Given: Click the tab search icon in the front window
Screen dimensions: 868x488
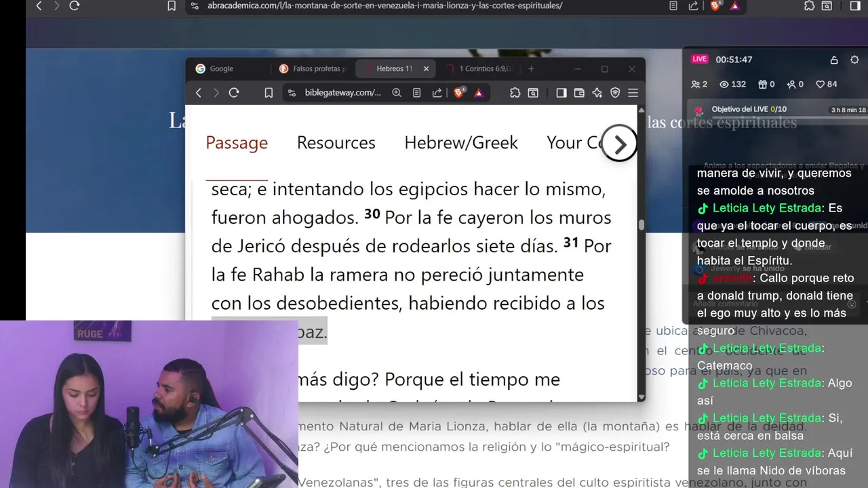Looking at the screenshot, I should click(534, 93).
